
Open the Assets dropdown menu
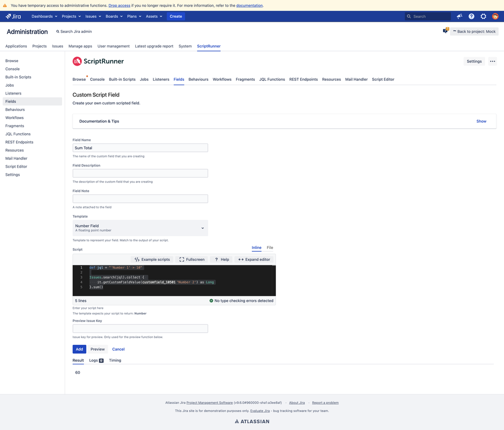point(154,16)
